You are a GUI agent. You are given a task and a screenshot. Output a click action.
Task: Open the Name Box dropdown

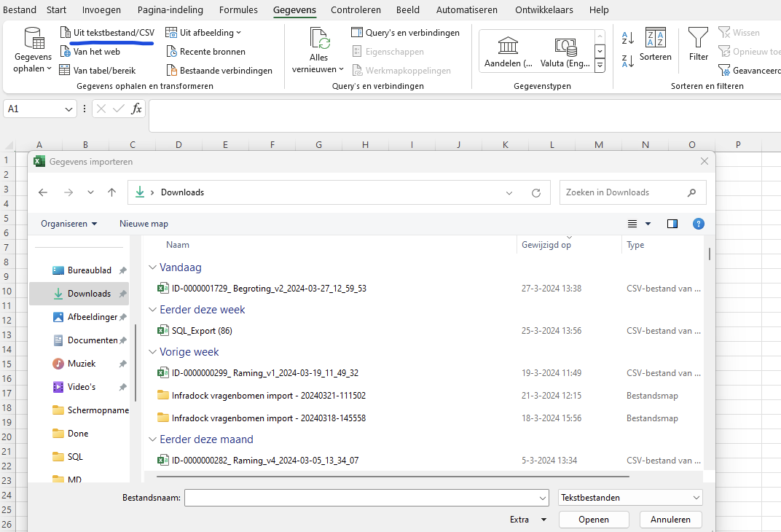(x=68, y=109)
